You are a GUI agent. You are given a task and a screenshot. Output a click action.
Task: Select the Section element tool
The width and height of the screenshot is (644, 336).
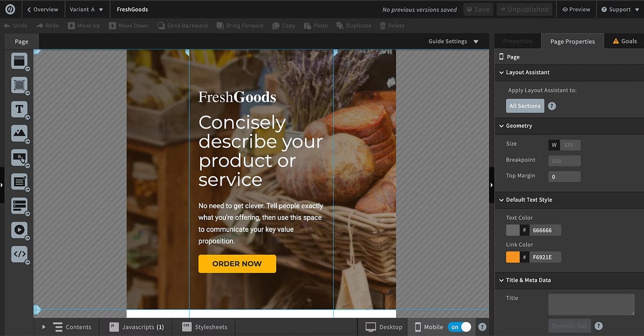[x=19, y=61]
